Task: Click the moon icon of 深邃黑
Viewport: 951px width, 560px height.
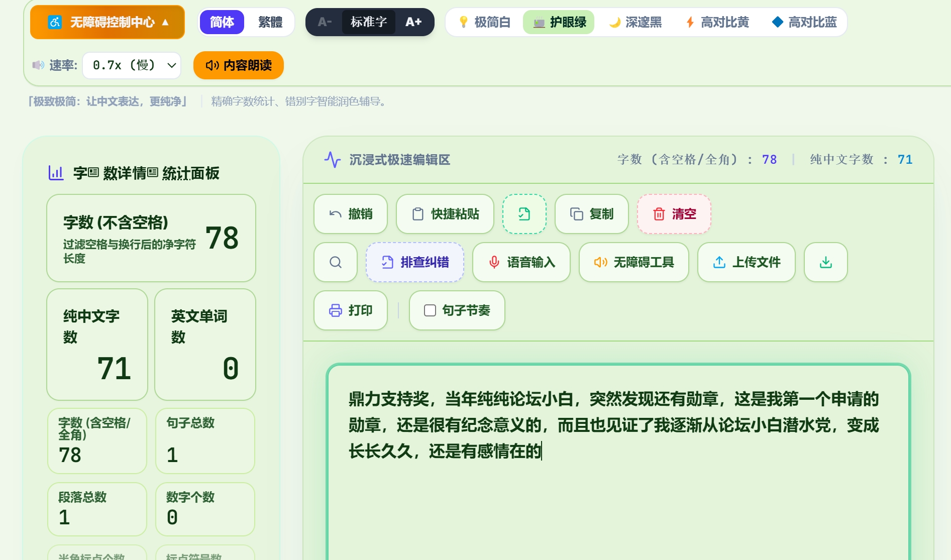Action: [x=615, y=22]
